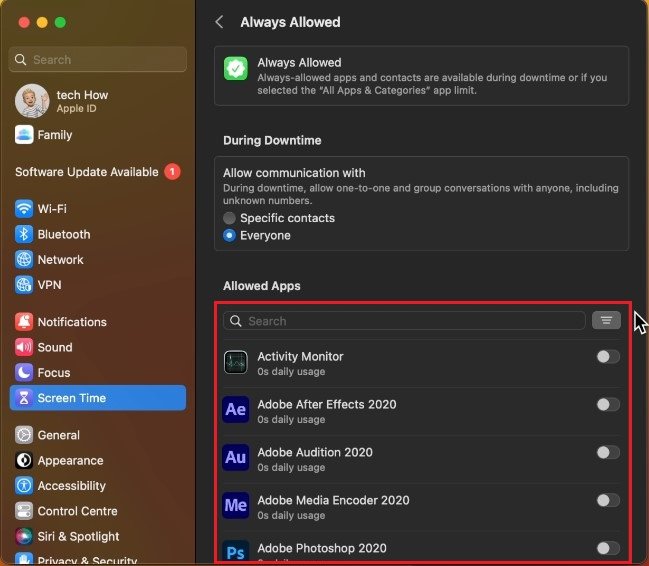Open Wi-Fi settings in sidebar

coord(52,209)
